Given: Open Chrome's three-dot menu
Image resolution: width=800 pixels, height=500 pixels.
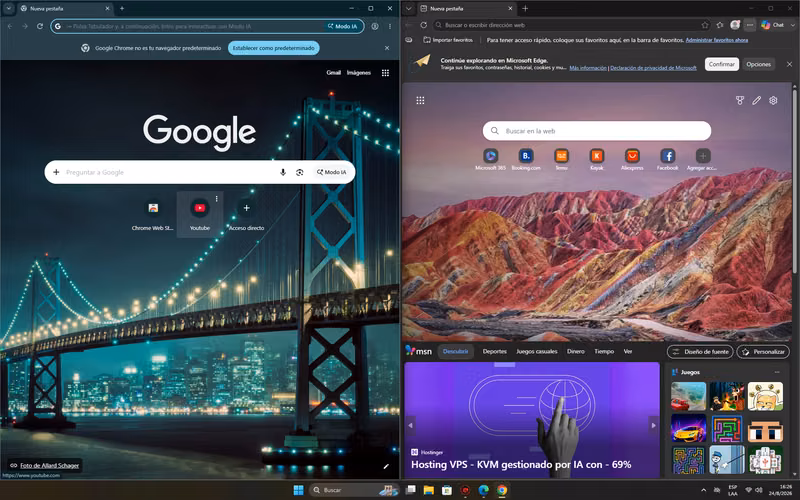Looking at the screenshot, I should click(390, 26).
